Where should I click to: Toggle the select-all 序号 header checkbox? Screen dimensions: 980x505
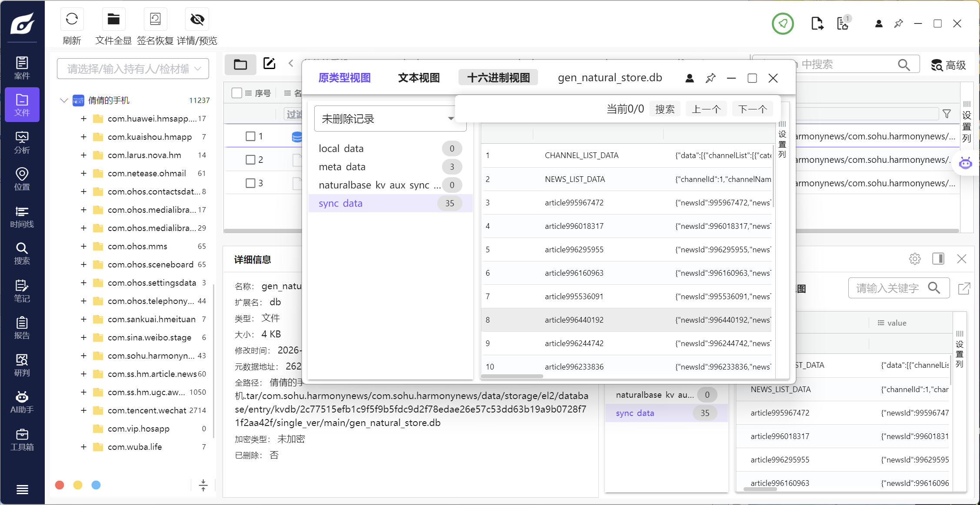tap(237, 93)
